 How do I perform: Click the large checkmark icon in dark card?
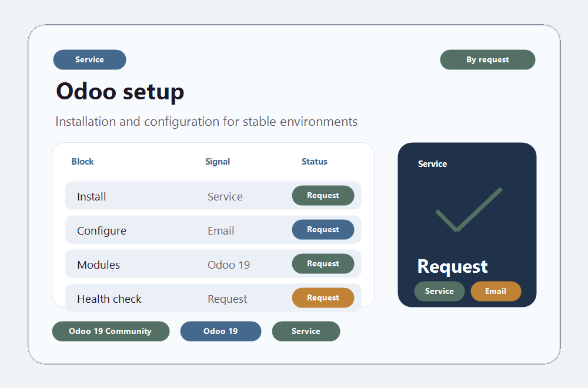coord(469,209)
